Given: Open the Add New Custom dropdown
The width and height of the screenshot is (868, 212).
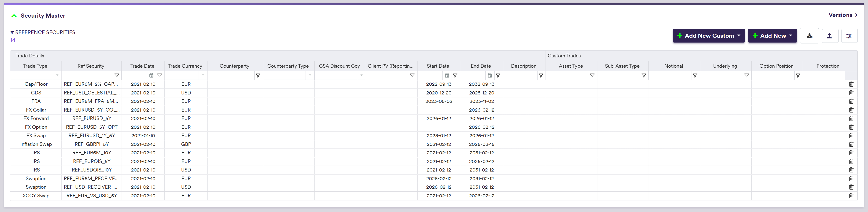Looking at the screenshot, I should [708, 36].
